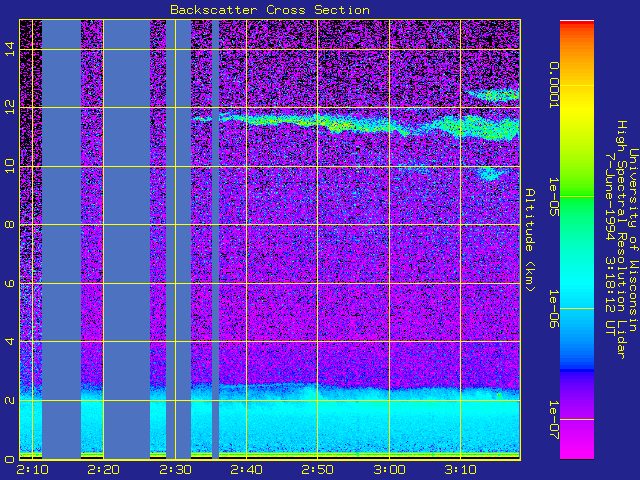This screenshot has height=480, width=640.
Task: Click the 2:50 time axis label
Action: 318,470
